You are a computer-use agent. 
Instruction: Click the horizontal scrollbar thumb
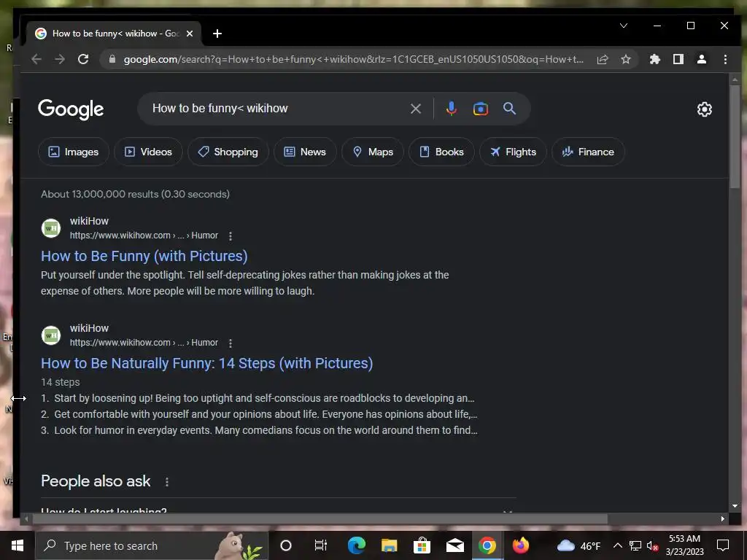point(320,518)
